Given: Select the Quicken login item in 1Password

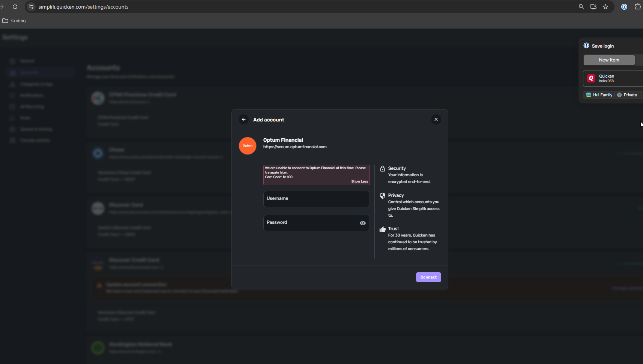Looking at the screenshot, I should (x=613, y=78).
